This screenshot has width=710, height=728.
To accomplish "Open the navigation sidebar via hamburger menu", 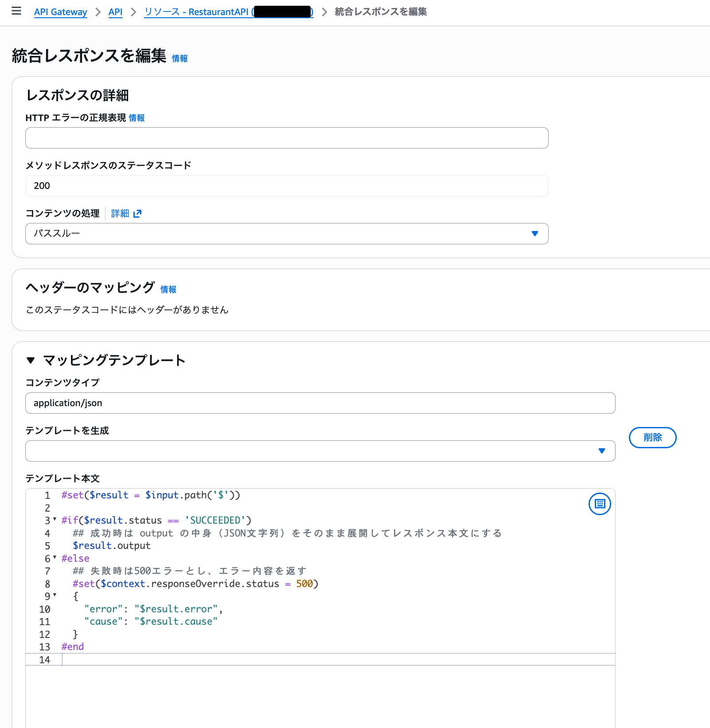I will coord(16,12).
